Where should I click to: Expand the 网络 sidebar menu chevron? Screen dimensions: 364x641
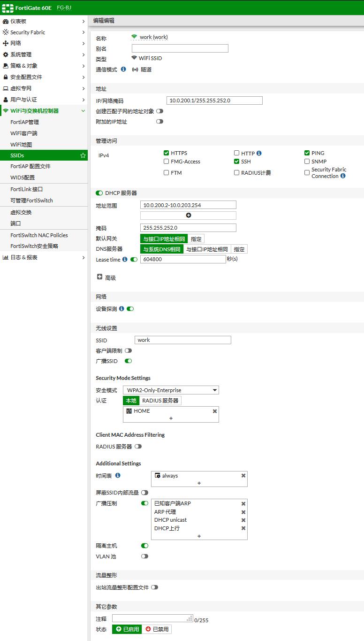coord(83,43)
